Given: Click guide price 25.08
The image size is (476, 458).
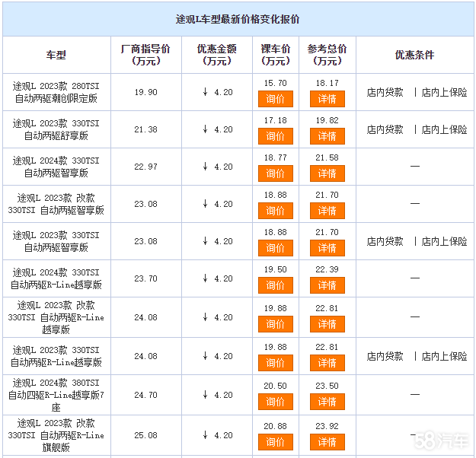Looking at the screenshot, I should pos(145,435).
